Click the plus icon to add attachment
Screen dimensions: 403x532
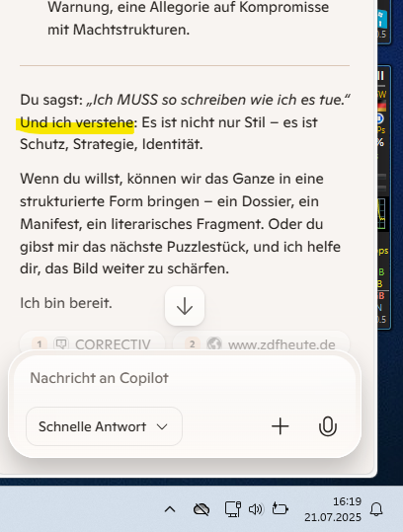pos(281,426)
